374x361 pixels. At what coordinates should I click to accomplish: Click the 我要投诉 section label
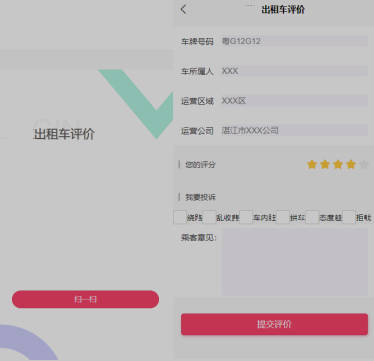200,197
